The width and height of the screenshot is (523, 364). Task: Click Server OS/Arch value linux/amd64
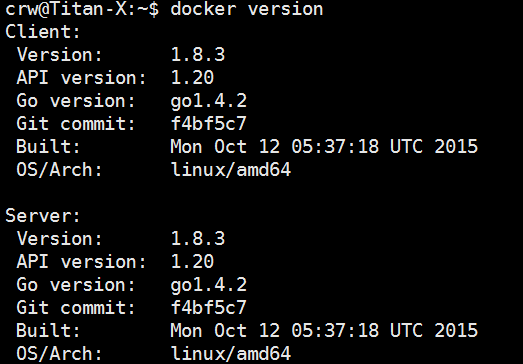click(x=231, y=353)
